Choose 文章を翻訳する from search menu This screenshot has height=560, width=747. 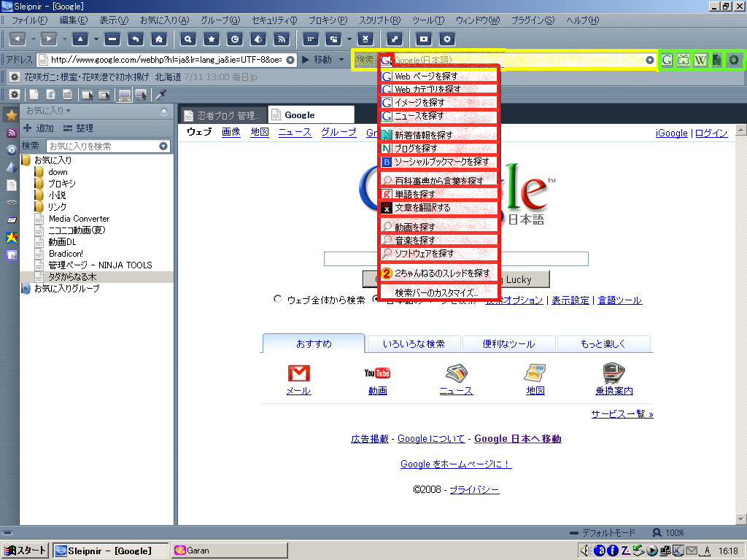click(x=438, y=208)
